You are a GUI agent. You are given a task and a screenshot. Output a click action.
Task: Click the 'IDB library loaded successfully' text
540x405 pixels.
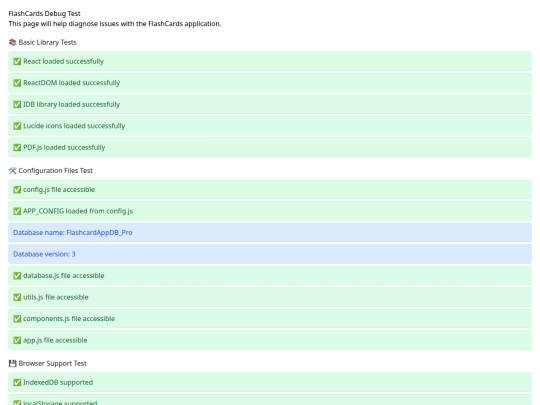(x=72, y=104)
